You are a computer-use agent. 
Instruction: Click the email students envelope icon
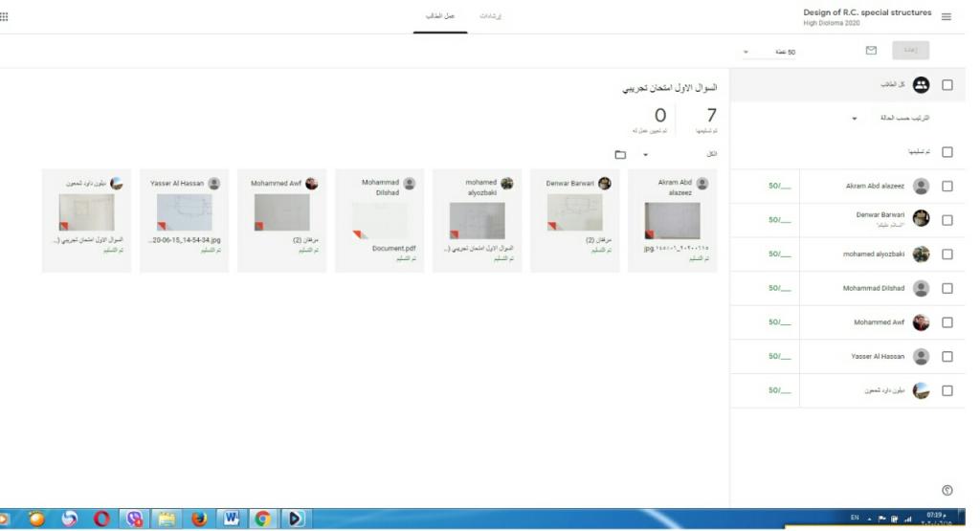coord(871,51)
